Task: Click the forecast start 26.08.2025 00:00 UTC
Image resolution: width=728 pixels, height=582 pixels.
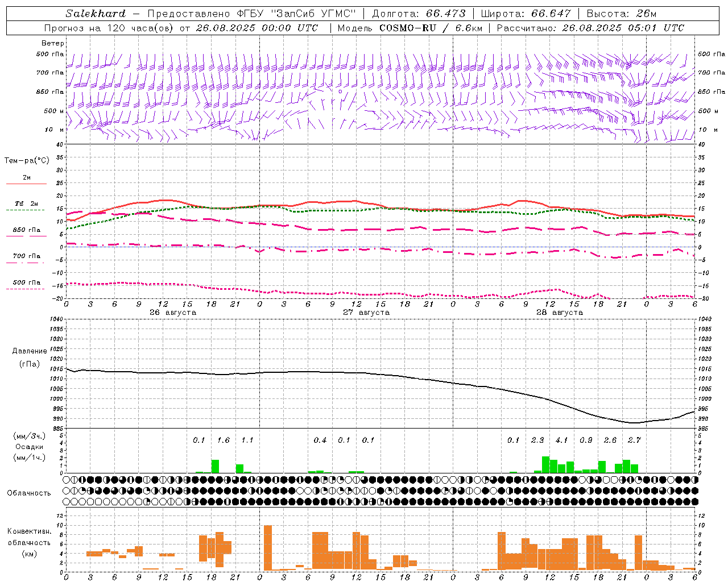Action: 257,28
